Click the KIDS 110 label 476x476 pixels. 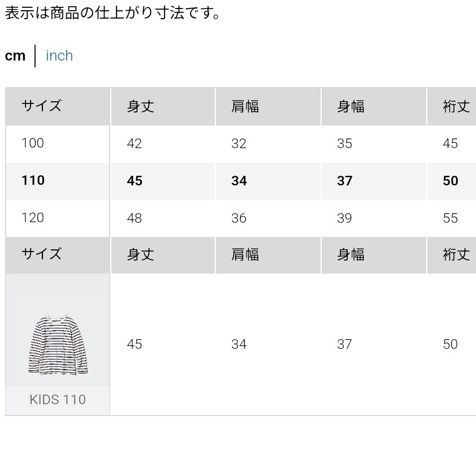click(58, 400)
